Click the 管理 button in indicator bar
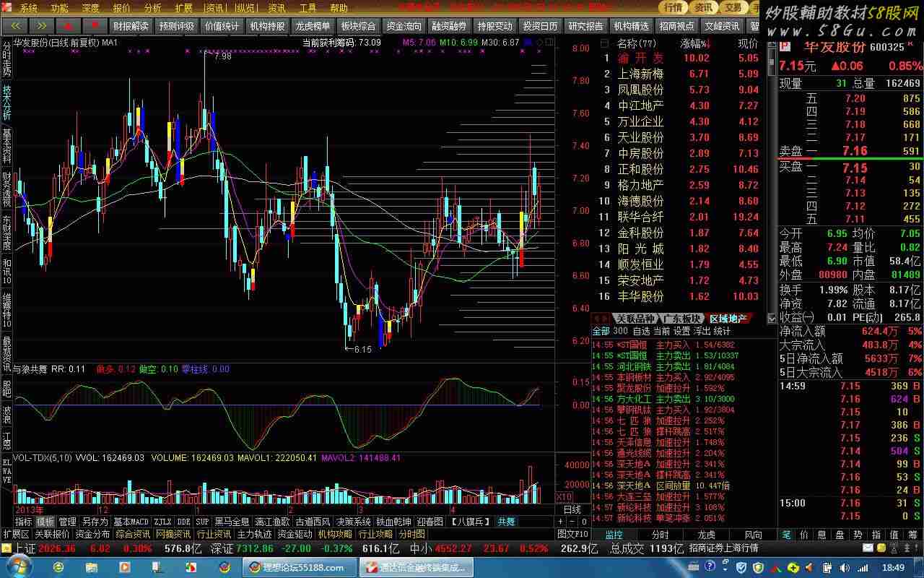This screenshot has height=578, width=924. (67, 522)
